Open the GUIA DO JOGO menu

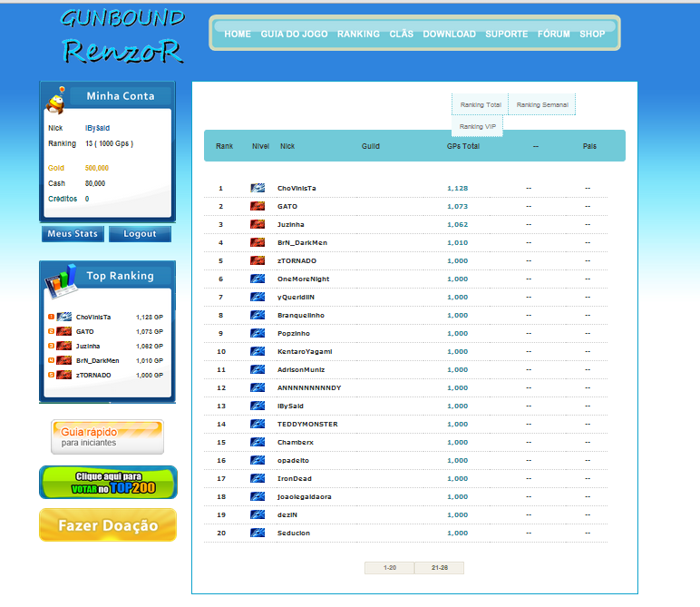[294, 34]
